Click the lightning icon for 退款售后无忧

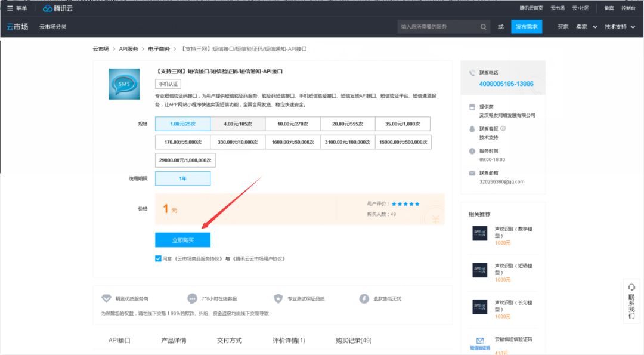pyautogui.click(x=364, y=298)
